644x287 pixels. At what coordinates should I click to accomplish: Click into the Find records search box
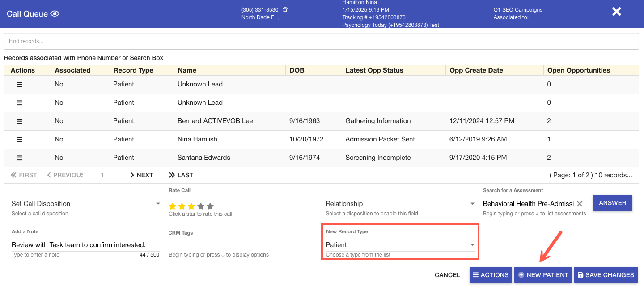point(321,41)
